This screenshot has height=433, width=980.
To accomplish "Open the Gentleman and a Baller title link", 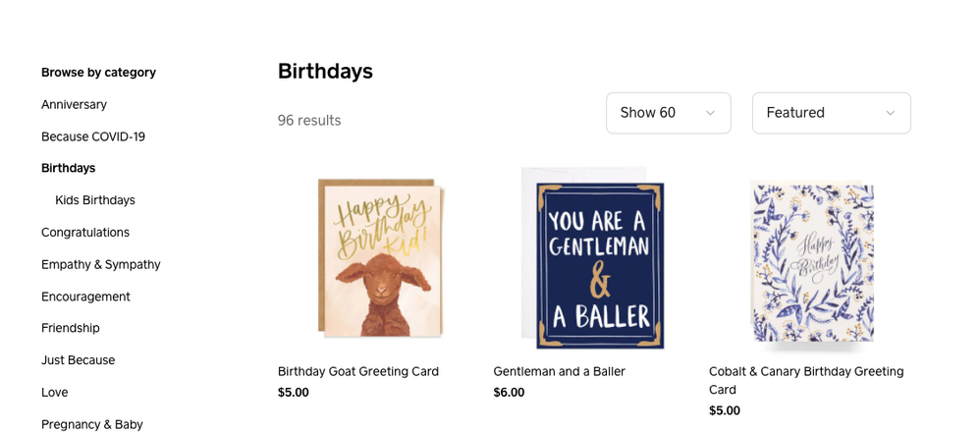I will [559, 371].
